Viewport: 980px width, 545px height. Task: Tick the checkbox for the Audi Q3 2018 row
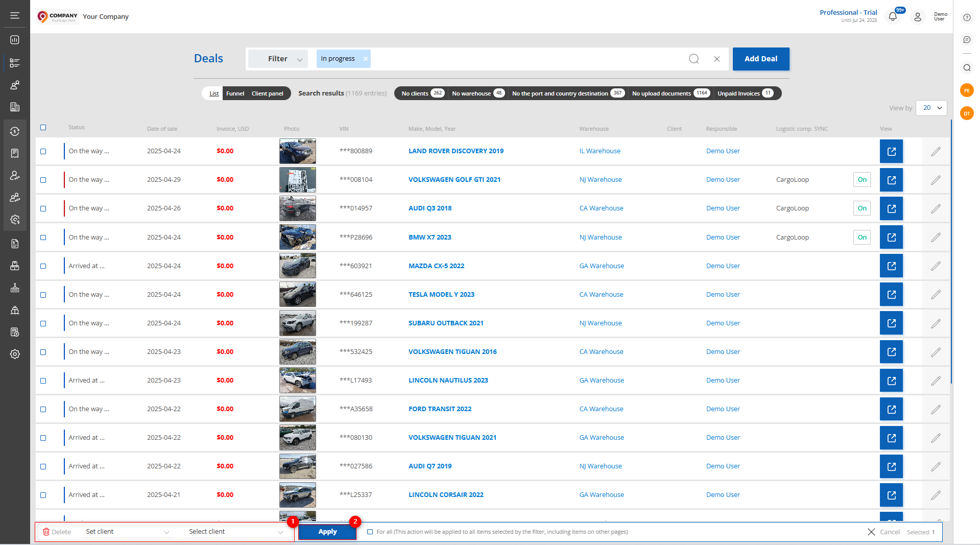coord(43,208)
